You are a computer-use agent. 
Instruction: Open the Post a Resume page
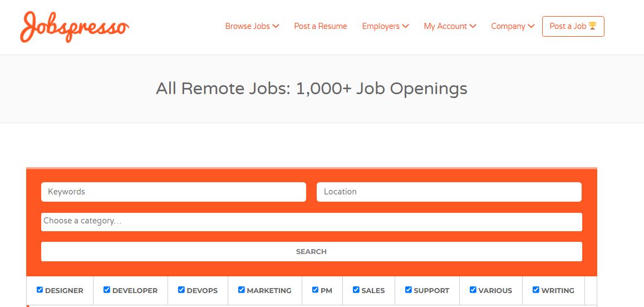pos(321,26)
